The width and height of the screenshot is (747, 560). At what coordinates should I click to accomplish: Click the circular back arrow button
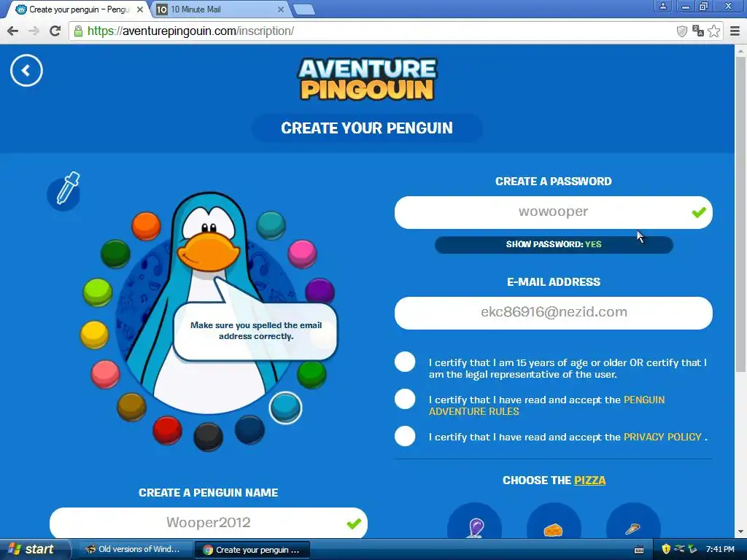[x=26, y=71]
